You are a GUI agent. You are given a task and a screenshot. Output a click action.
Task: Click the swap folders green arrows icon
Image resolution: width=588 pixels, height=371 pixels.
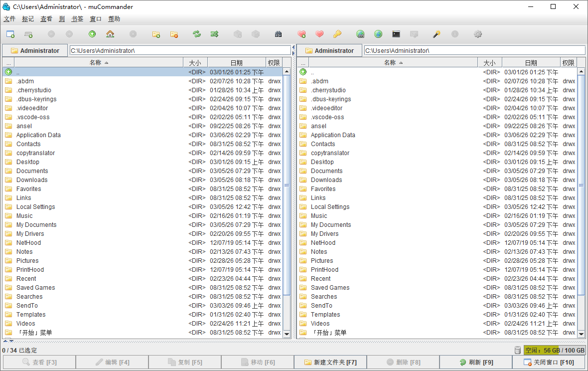pos(215,34)
